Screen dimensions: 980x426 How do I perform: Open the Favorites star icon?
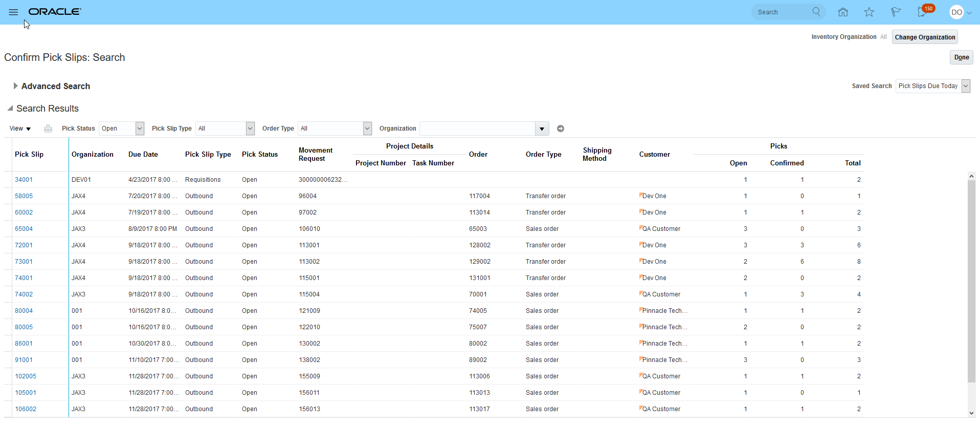[x=869, y=12]
